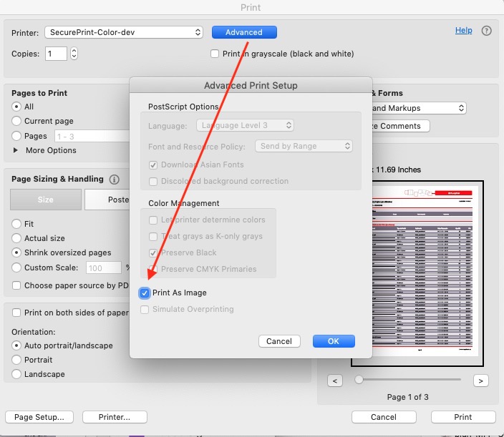Open the Comments and Markups dropdown

pyautogui.click(x=418, y=108)
